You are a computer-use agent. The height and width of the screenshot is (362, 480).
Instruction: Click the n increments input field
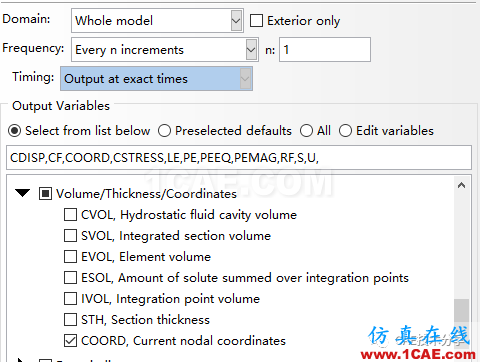coord(325,50)
